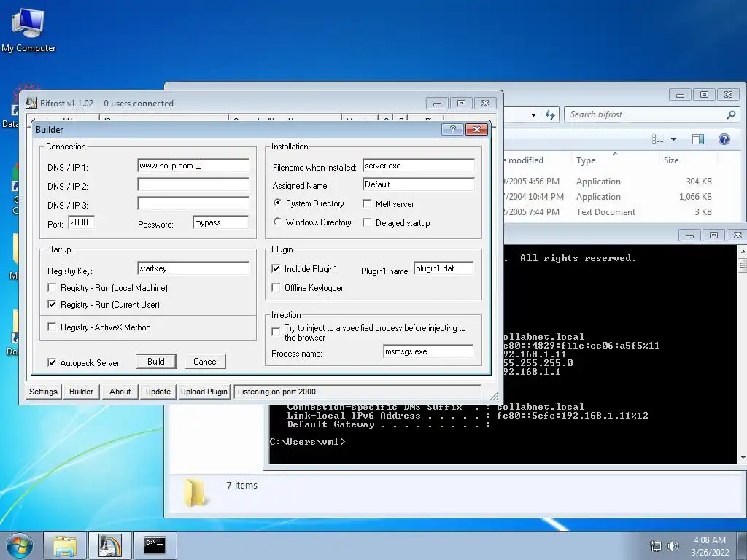Click the DNS / IP 3 empty field
The image size is (747, 560).
point(193,203)
